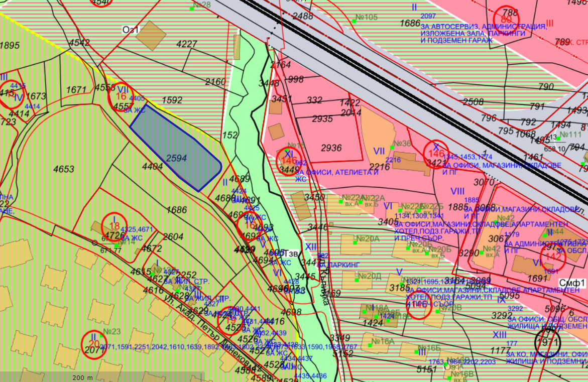The image size is (588, 382).
Task: Select parcel number 4653
Action: coord(63,170)
